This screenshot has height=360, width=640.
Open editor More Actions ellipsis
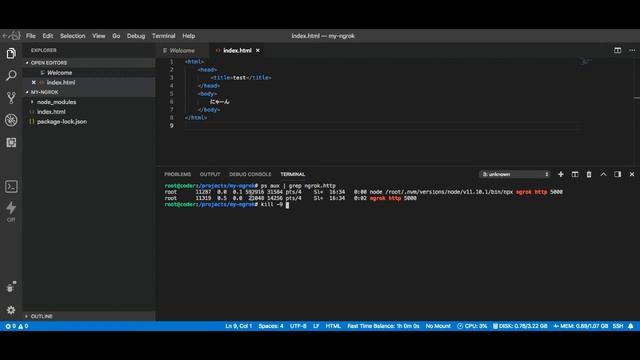point(632,50)
